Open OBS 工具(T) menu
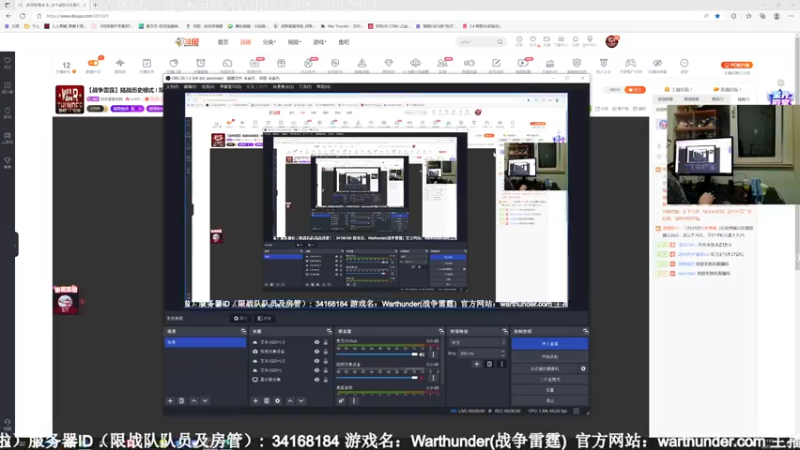This screenshot has height=450, width=800. (x=305, y=87)
